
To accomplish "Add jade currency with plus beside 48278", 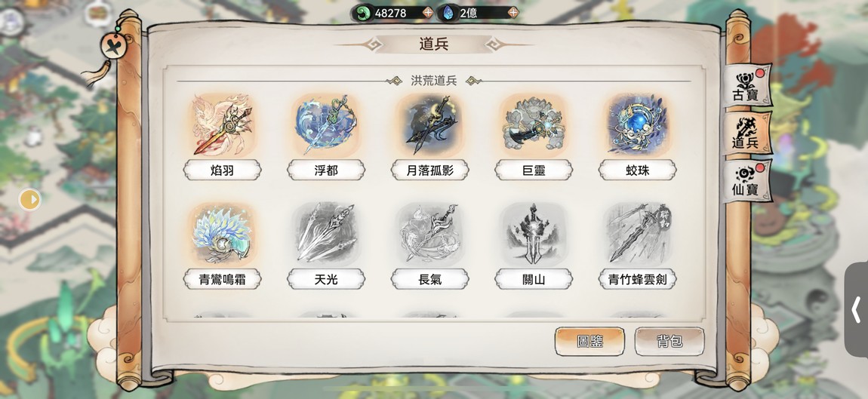I will [x=428, y=13].
